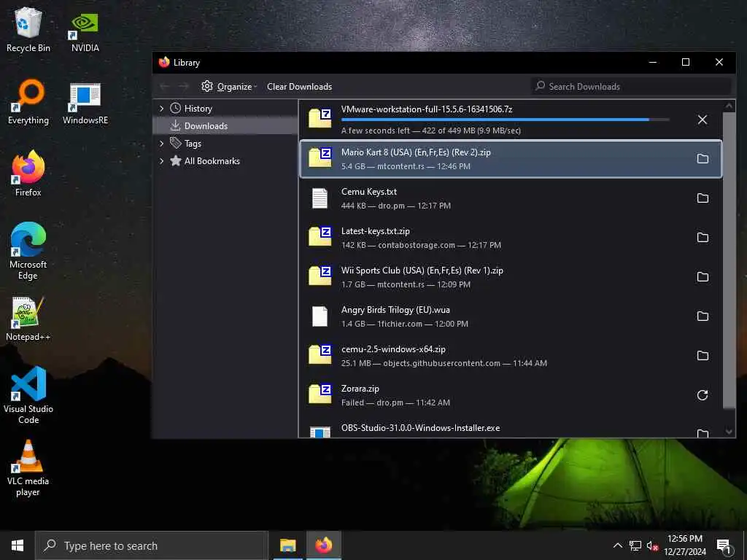Screen dimensions: 747x560
Task: Expand the All Bookmarks tree node
Action: (x=161, y=161)
